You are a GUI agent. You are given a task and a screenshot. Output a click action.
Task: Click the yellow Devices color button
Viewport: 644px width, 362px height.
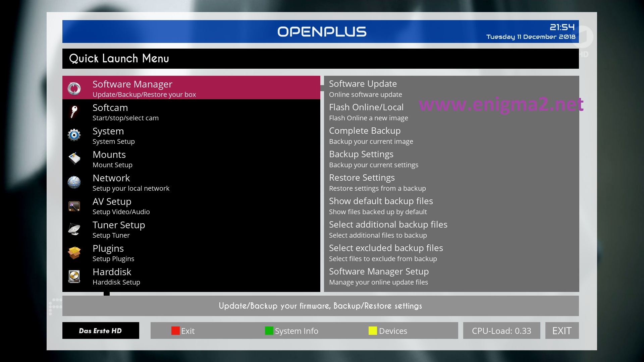373,331
